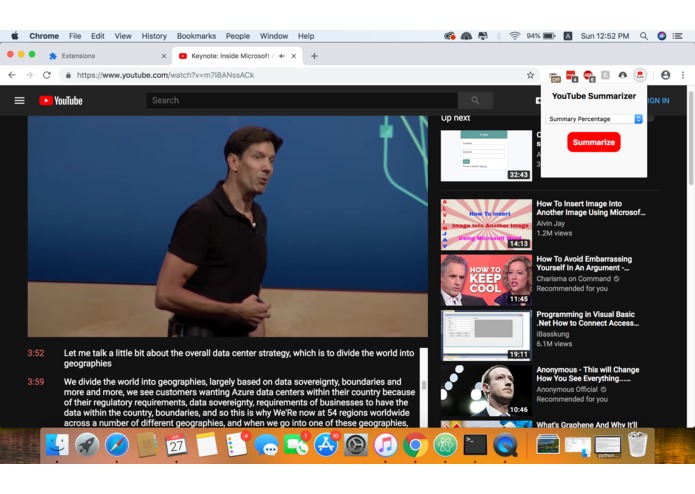695x494 pixels.
Task: Jump to transcript timestamp 3:59
Action: point(36,381)
